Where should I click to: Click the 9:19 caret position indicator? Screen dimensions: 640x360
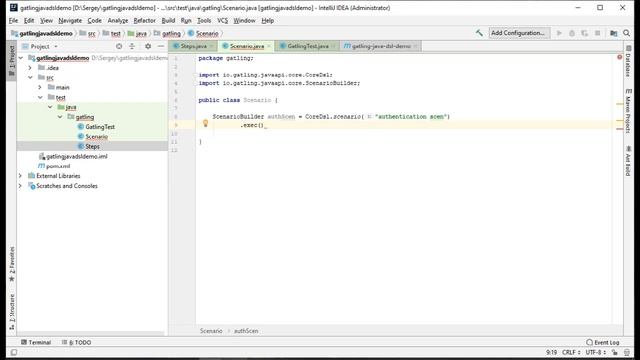pyautogui.click(x=551, y=352)
